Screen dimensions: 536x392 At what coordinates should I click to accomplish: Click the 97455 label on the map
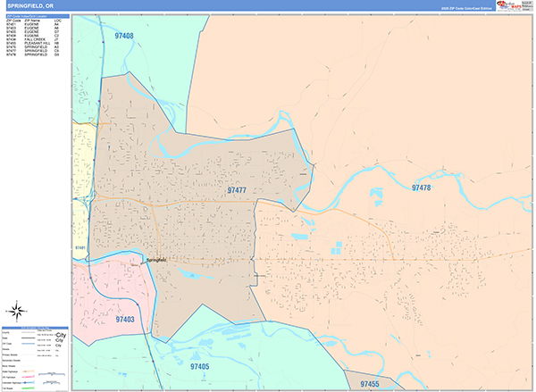tap(370, 384)
